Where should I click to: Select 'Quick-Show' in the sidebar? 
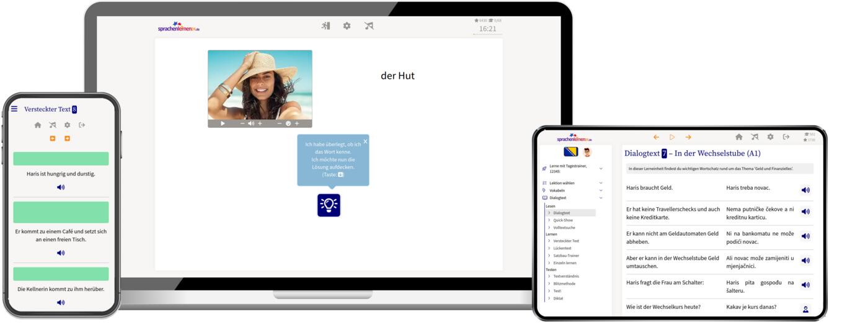(563, 220)
